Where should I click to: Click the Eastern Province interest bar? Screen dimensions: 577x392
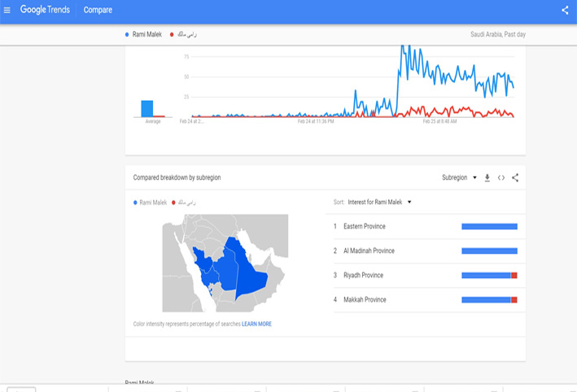point(489,227)
